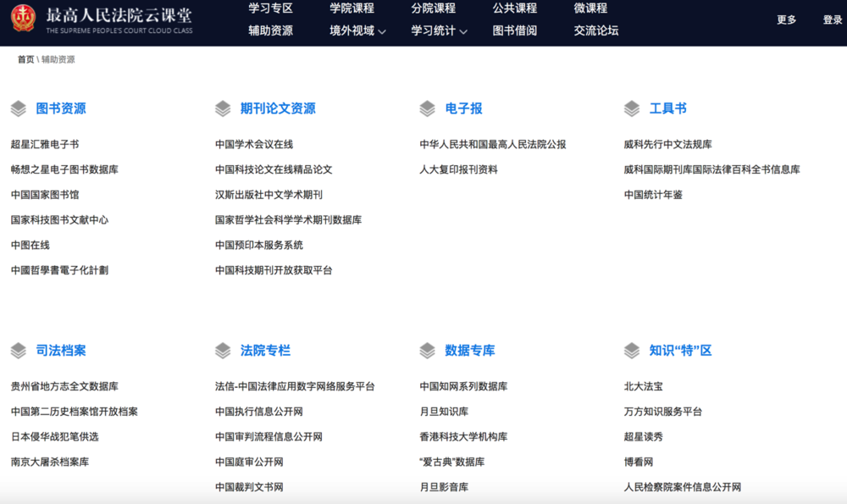Image resolution: width=847 pixels, height=504 pixels.
Task: Open 贵州省地方志全文数据库
Action: pos(64,386)
